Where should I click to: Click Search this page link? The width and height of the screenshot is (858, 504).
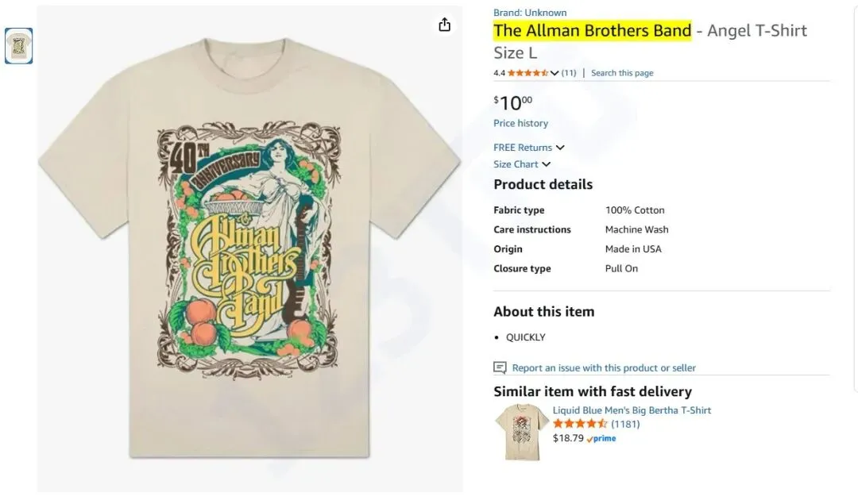pos(622,73)
